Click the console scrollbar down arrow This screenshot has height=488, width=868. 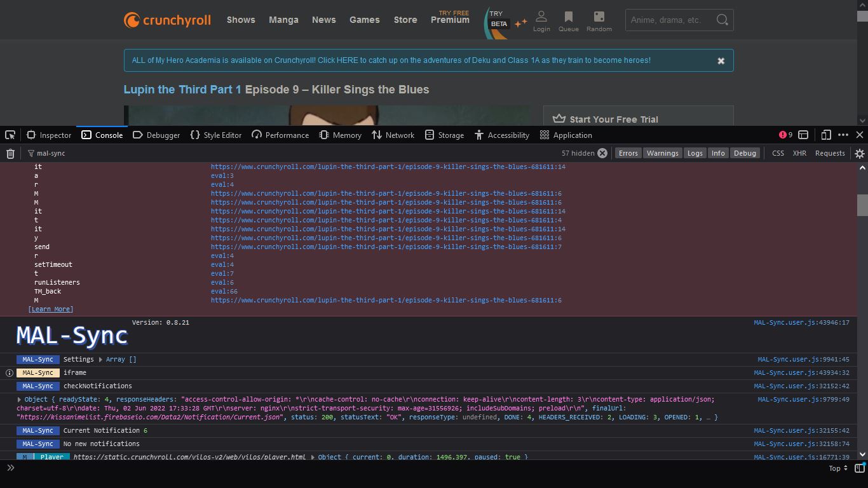(862, 454)
